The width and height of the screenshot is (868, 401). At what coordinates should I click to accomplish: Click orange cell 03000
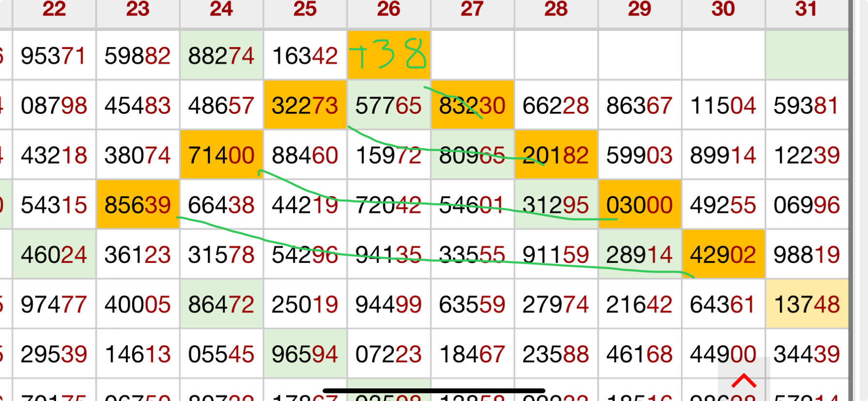[639, 205]
